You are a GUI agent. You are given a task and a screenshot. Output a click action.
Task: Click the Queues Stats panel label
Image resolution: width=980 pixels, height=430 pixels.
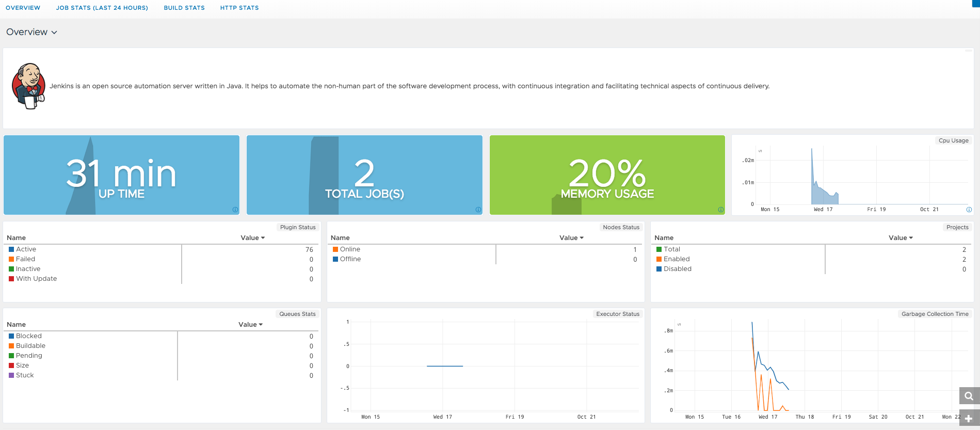tap(297, 314)
